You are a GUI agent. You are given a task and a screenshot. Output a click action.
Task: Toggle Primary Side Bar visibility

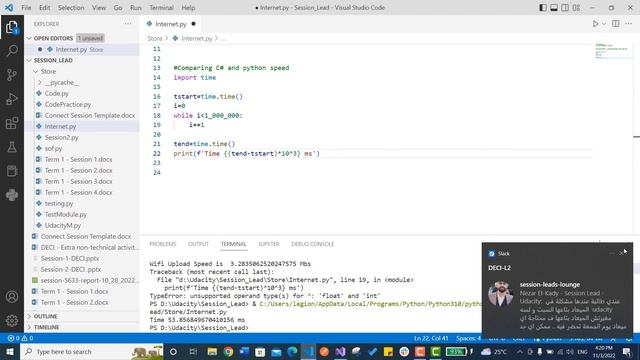point(543,7)
